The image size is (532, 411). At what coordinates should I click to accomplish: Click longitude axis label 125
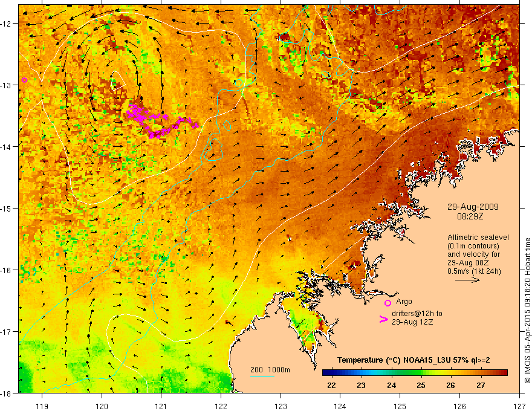[400, 406]
